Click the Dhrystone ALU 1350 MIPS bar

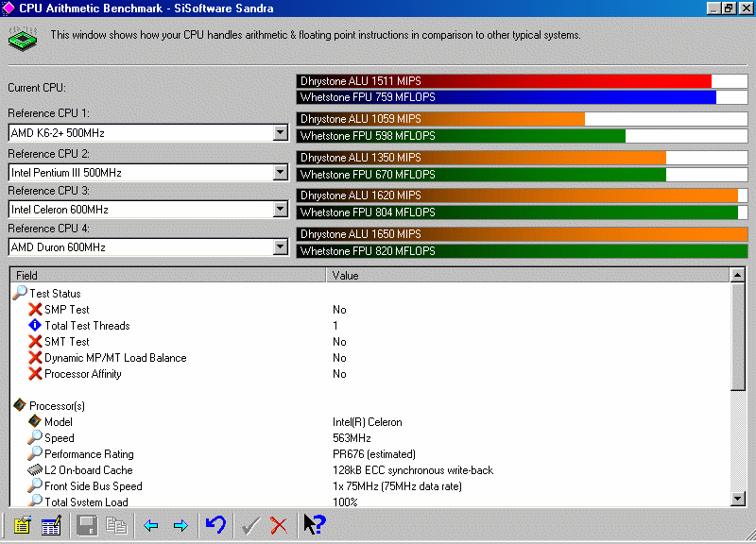pos(522,158)
